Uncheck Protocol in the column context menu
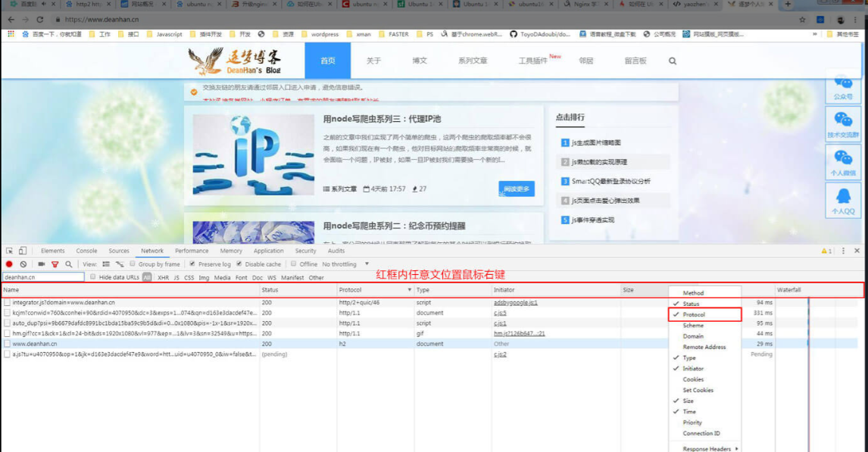 coord(704,314)
